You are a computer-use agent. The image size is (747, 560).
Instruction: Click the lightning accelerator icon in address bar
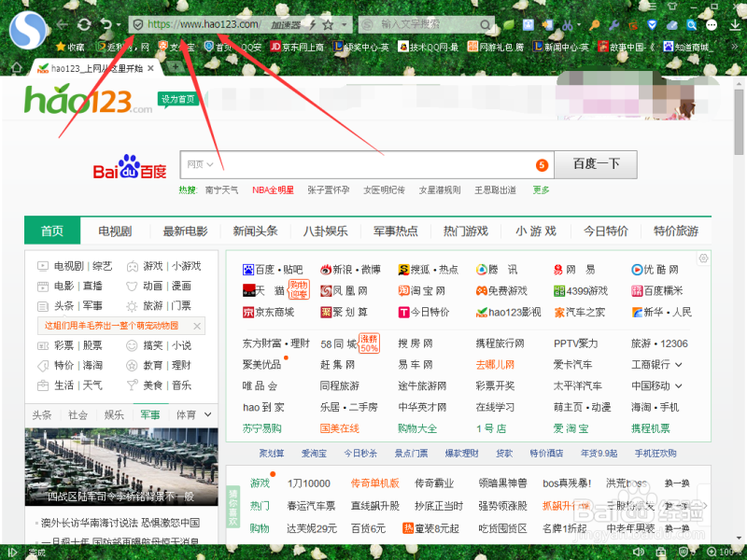pos(313,25)
